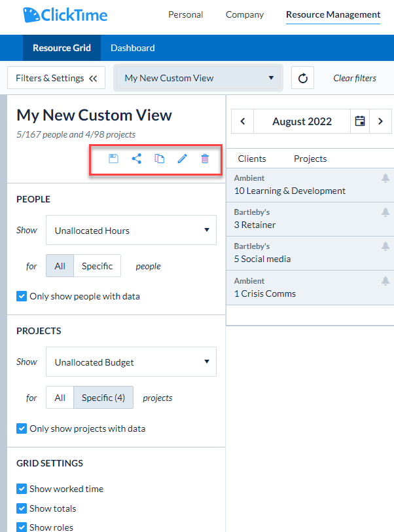Select the 1 Crisis Comms project row
This screenshot has height=532, width=394.
pos(310,288)
